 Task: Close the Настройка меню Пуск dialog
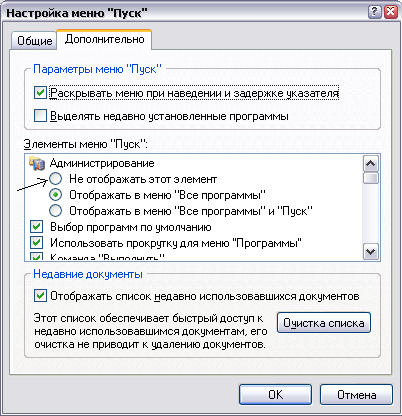[390, 12]
